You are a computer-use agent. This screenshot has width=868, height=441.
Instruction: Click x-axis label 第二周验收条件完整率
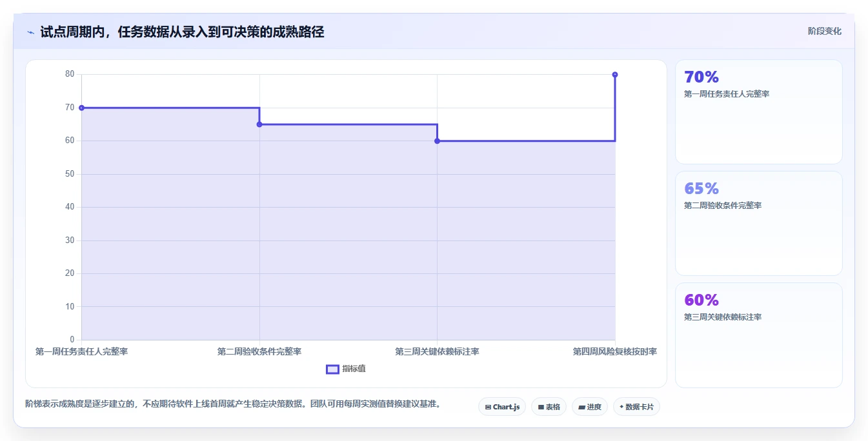coord(259,351)
